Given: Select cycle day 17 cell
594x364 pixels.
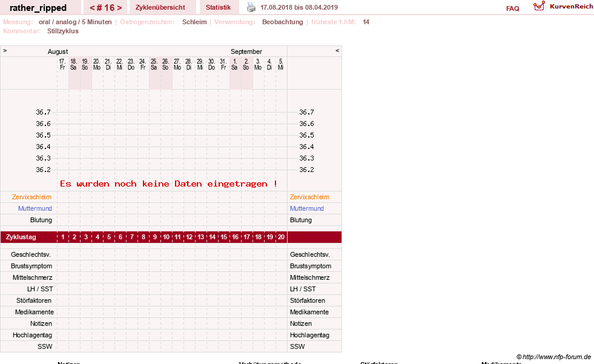Looking at the screenshot, I should click(246, 237).
